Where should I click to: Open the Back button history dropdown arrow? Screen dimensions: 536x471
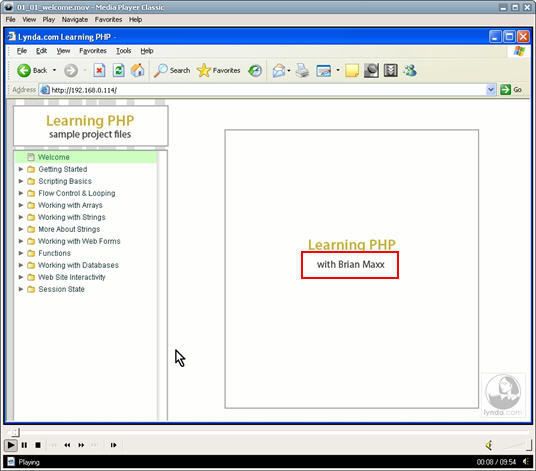tap(54, 70)
